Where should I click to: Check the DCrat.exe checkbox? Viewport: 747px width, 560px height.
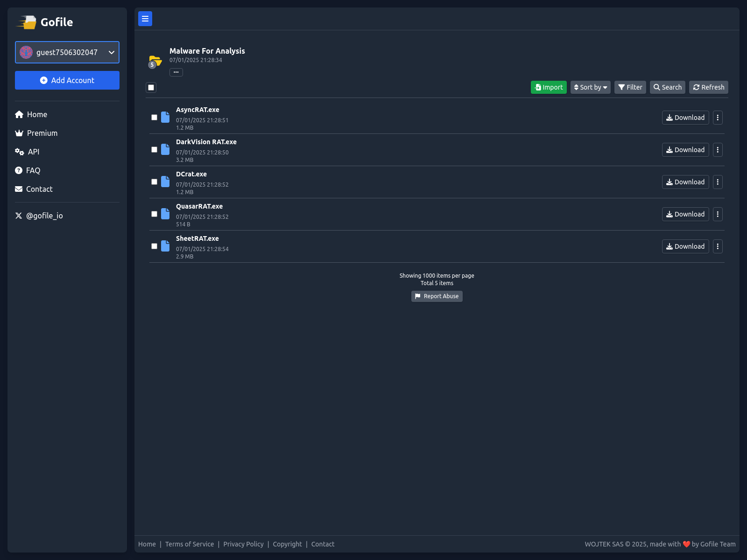(x=154, y=182)
